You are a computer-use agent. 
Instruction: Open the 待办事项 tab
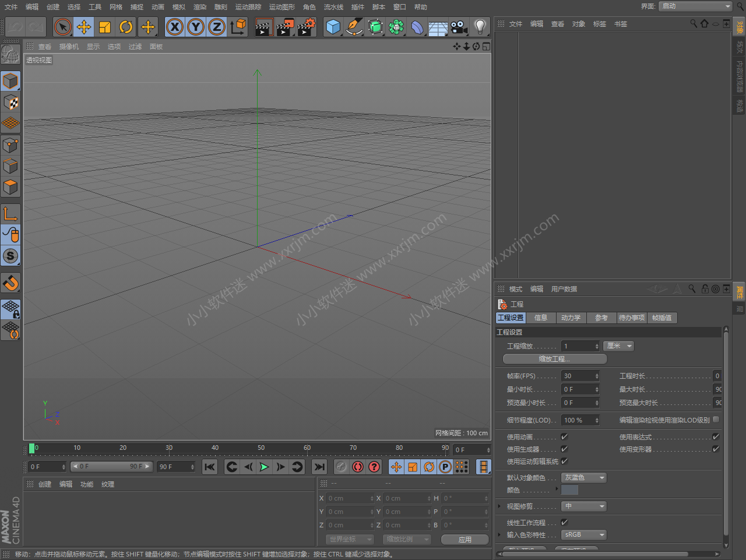[x=632, y=318]
